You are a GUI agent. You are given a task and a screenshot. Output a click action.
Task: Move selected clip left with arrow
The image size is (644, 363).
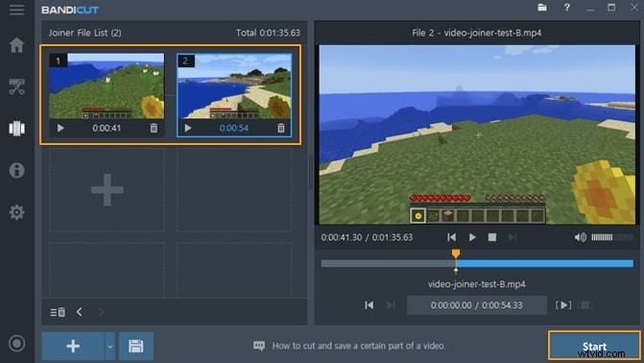click(x=80, y=312)
